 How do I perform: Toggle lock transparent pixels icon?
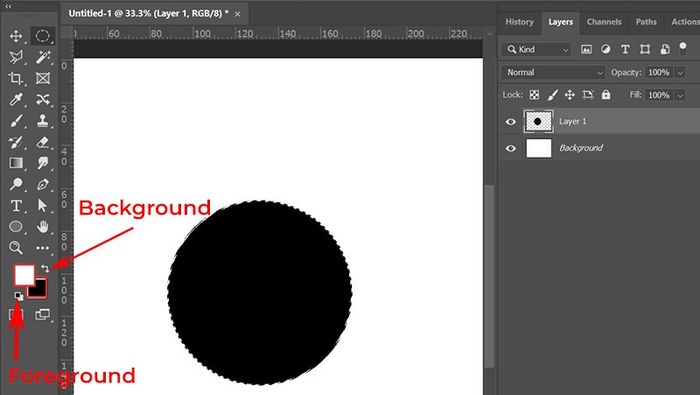coord(534,95)
